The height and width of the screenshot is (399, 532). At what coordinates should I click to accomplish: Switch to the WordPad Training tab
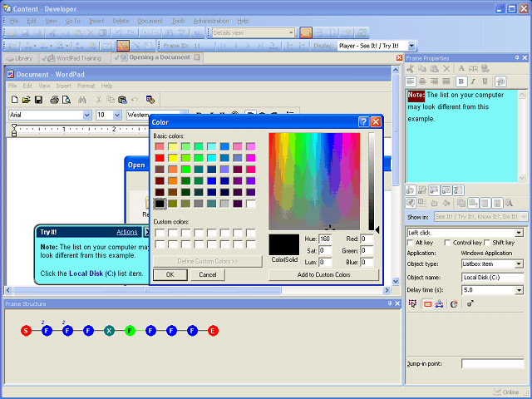coord(75,58)
